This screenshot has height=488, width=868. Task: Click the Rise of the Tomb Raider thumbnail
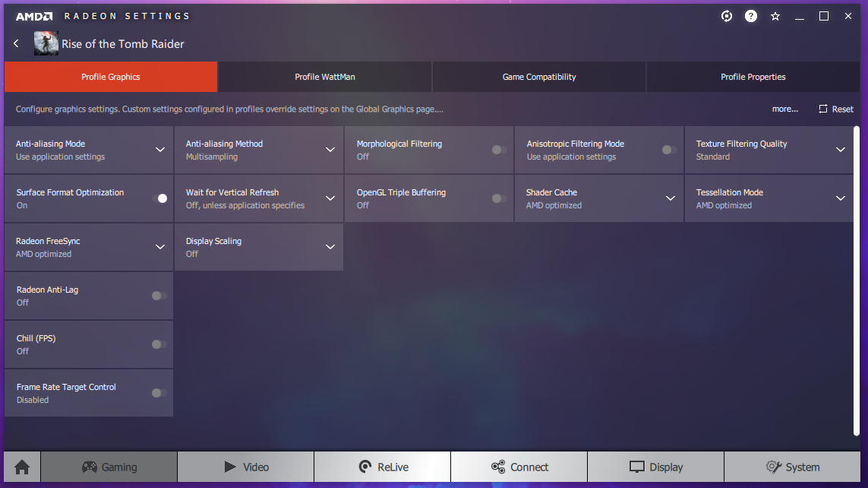point(46,43)
